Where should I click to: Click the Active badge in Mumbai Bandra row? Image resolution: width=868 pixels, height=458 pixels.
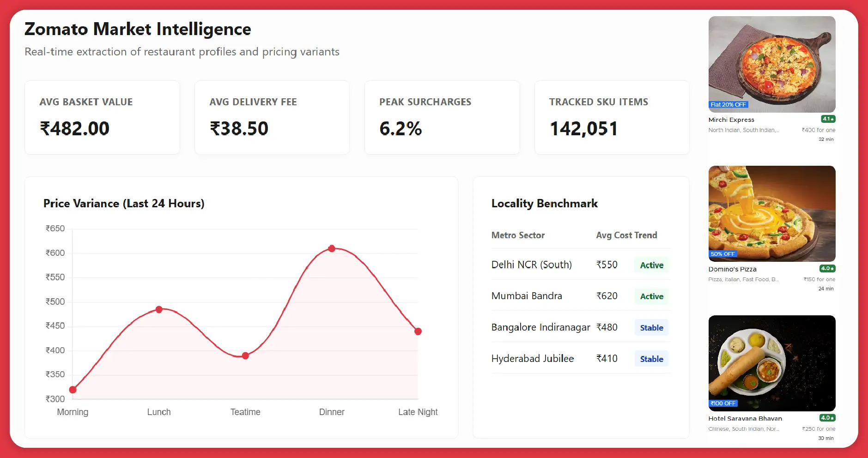(651, 296)
